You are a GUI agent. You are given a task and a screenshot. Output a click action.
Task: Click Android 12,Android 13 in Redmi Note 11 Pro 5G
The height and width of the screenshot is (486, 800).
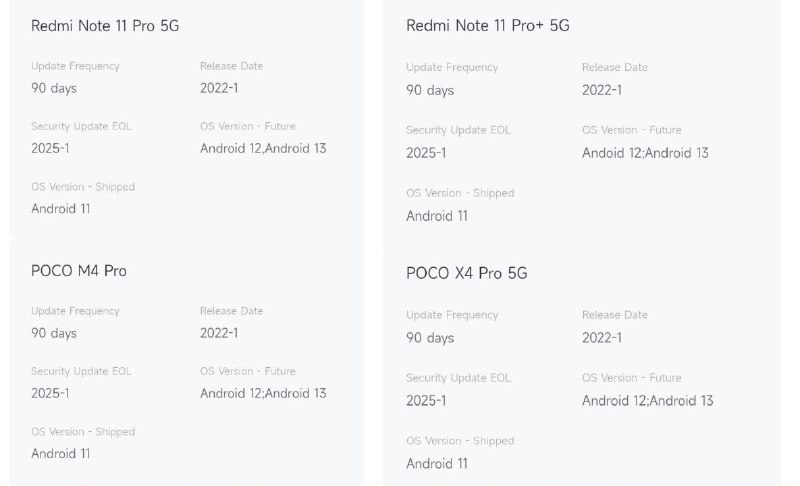(x=263, y=148)
